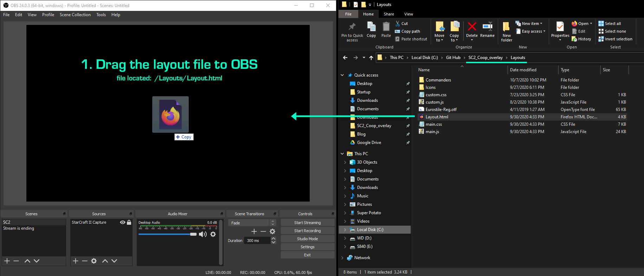Screen dimensions: 644x276
Task: Open transition properties gear icon
Action: pos(272,231)
